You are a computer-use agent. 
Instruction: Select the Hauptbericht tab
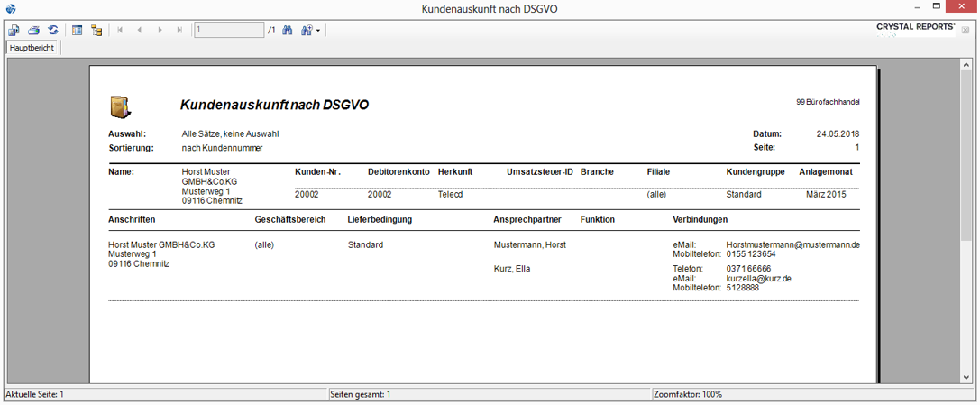[x=33, y=47]
